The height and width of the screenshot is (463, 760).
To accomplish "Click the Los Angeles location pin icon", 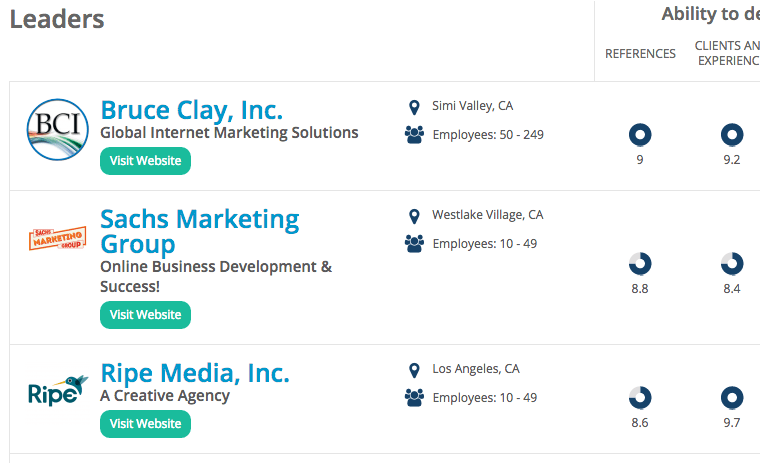I will click(x=414, y=370).
